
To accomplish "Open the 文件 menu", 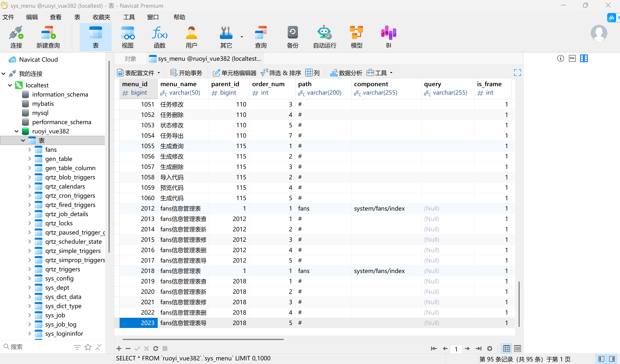I will (x=8, y=17).
